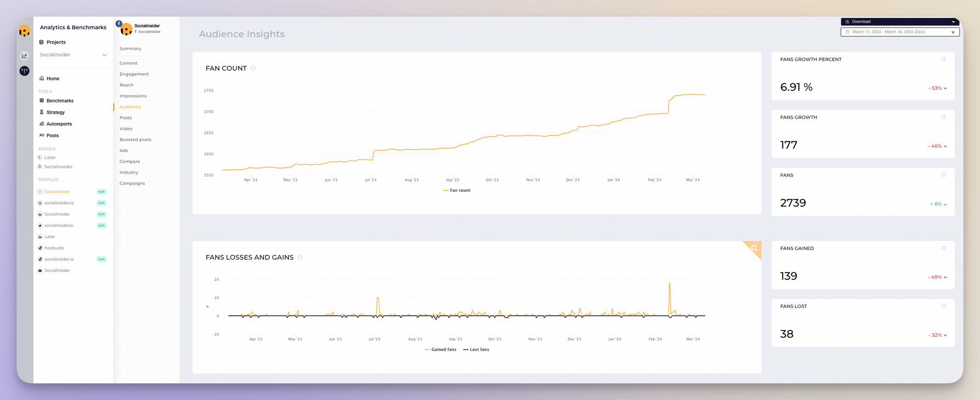980x400 pixels.
Task: Open the analytics chart icon in the left rail
Action: click(x=24, y=56)
